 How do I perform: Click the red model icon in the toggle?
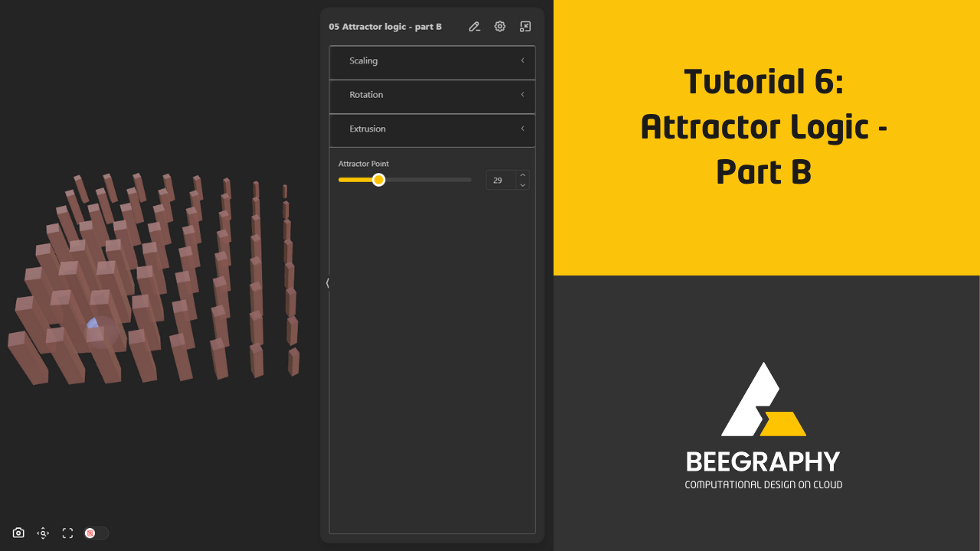[x=90, y=533]
